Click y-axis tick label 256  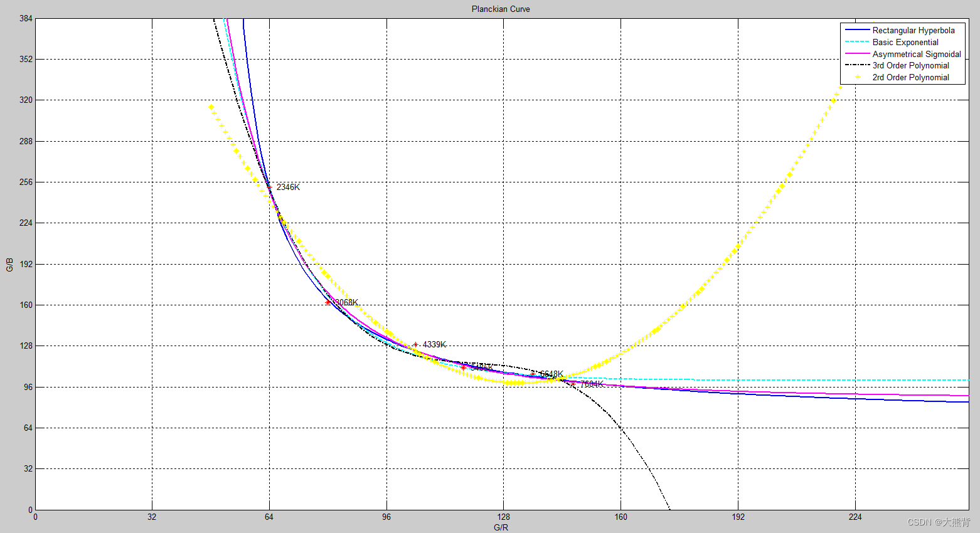point(26,182)
